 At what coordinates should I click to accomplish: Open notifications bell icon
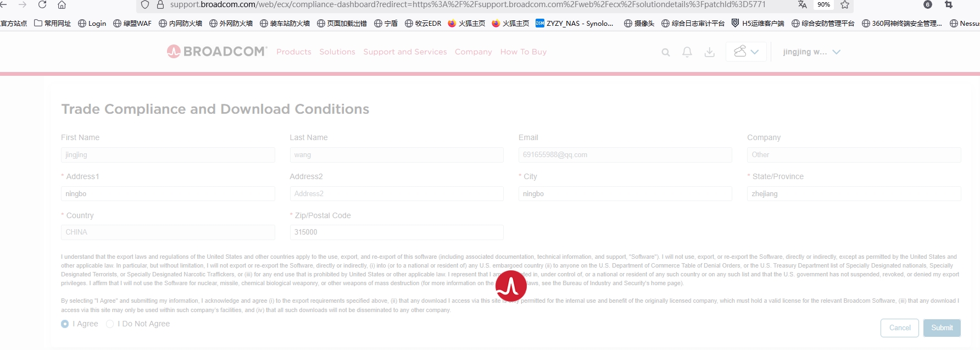click(687, 52)
